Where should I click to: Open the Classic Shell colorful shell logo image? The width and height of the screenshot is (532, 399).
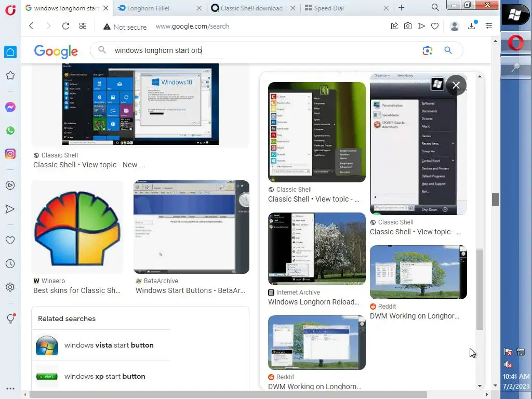[77, 228]
